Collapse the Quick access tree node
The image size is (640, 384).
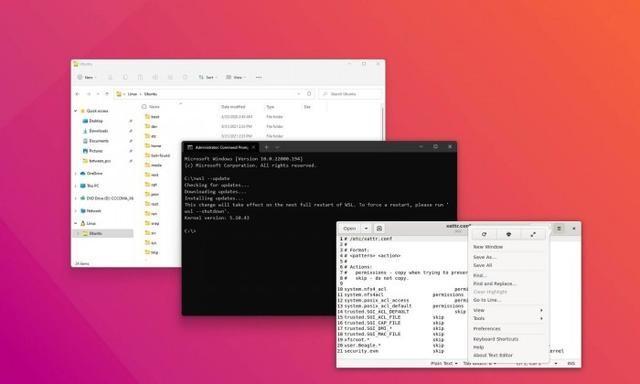point(76,111)
